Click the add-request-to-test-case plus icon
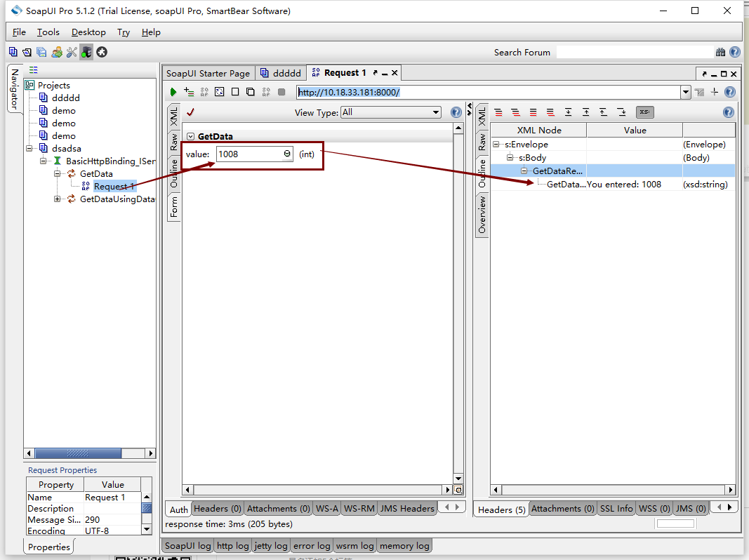 click(x=188, y=92)
